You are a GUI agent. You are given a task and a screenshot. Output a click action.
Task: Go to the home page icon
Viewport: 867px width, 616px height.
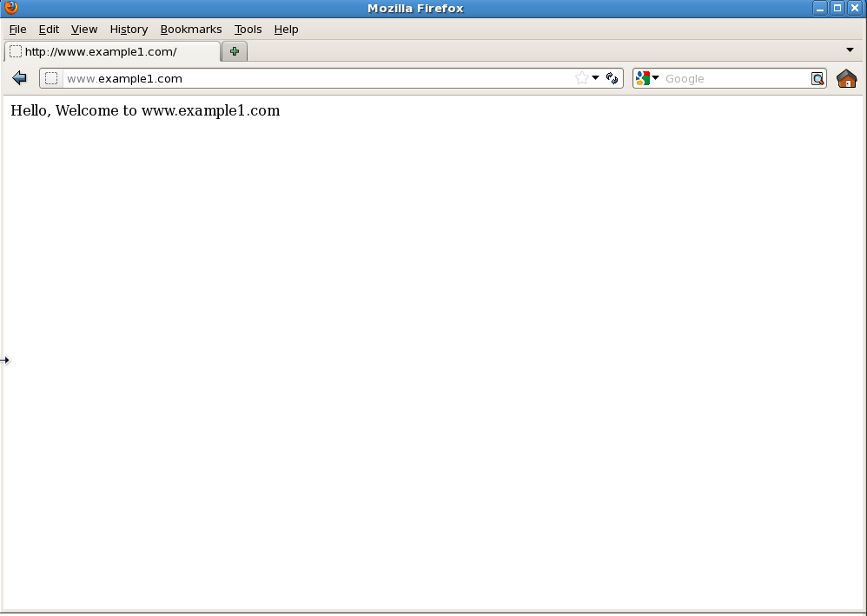tap(846, 78)
